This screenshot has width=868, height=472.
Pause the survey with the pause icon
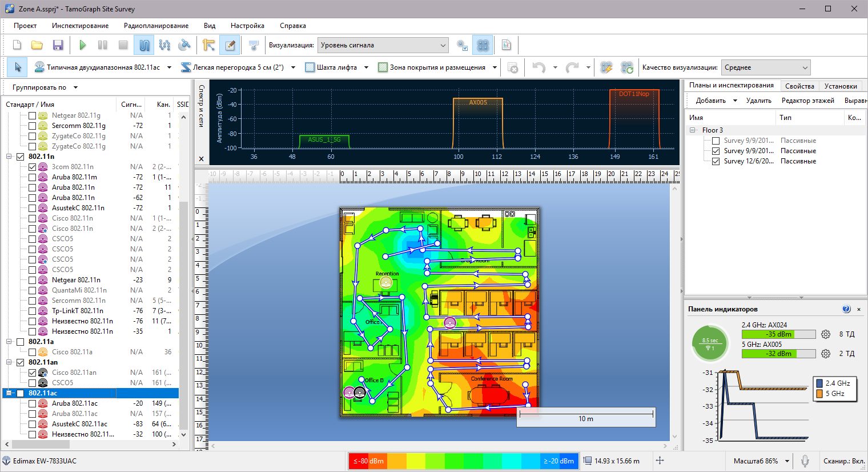coord(103,45)
